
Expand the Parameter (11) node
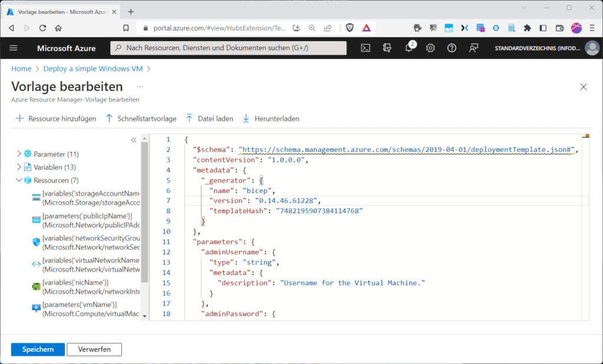19,154
